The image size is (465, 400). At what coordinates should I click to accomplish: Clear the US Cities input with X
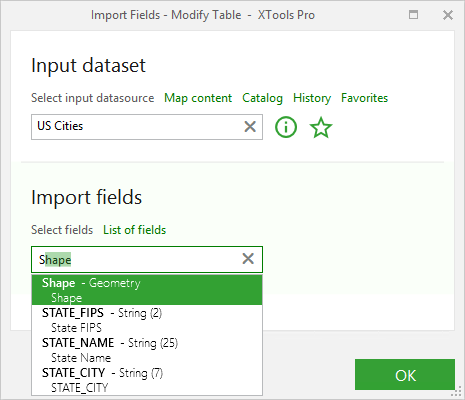[250, 127]
